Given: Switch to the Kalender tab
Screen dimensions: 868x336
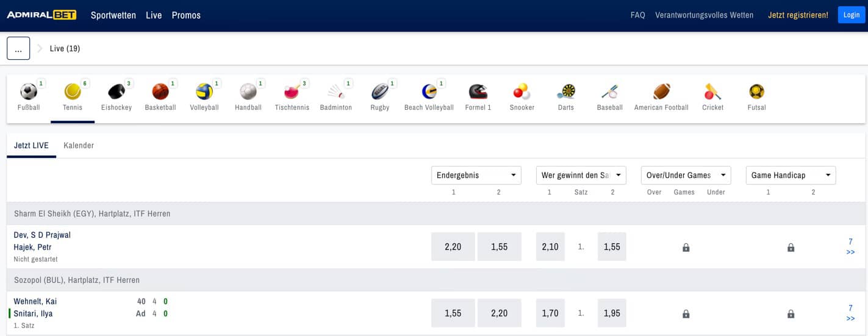Looking at the screenshot, I should point(79,146).
